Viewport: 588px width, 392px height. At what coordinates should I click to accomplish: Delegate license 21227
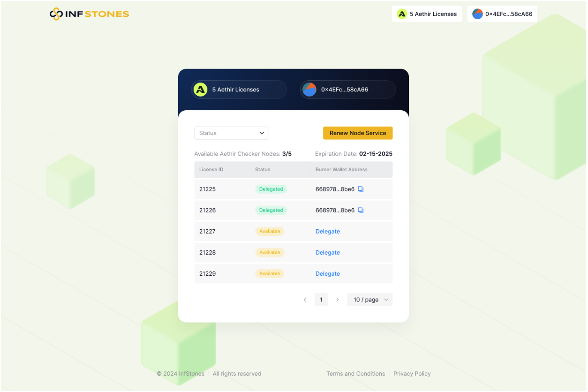point(328,232)
